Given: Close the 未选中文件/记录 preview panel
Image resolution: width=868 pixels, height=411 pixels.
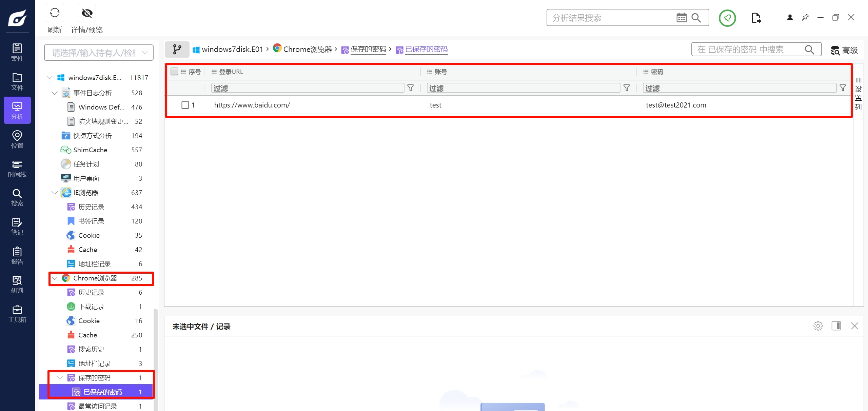Looking at the screenshot, I should pyautogui.click(x=854, y=326).
